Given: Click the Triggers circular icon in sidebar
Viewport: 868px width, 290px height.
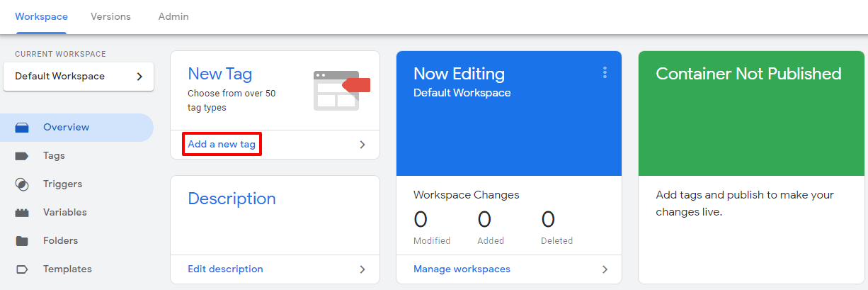Looking at the screenshot, I should click(22, 184).
